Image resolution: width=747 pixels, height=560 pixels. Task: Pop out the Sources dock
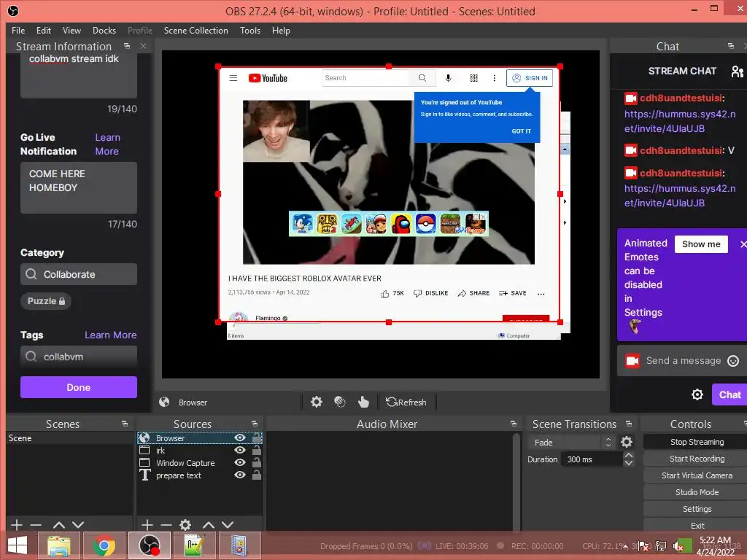(x=255, y=424)
